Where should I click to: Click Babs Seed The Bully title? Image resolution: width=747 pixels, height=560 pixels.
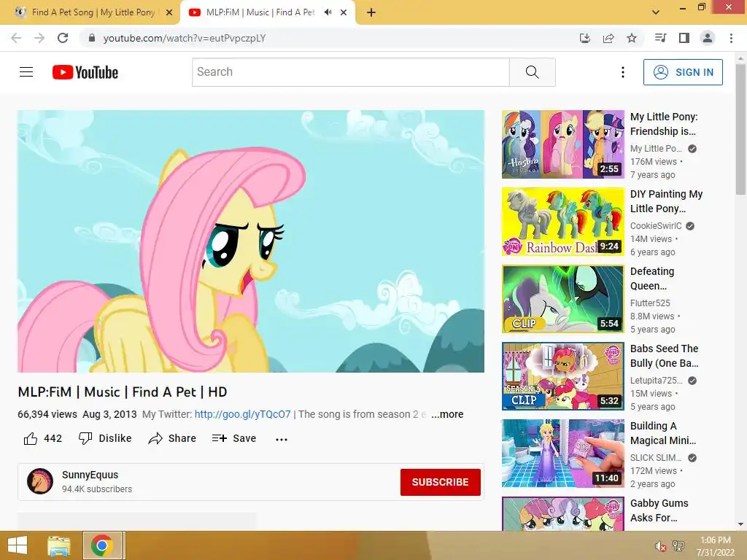pos(664,356)
